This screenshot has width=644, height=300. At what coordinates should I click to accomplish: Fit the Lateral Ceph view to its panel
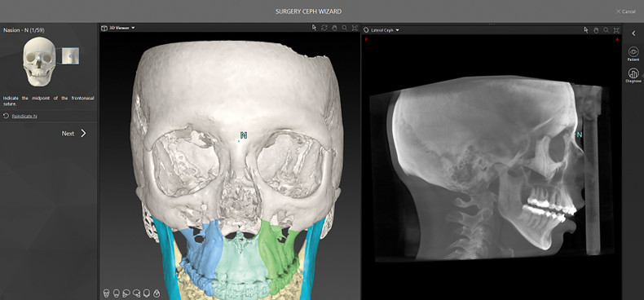(x=616, y=30)
